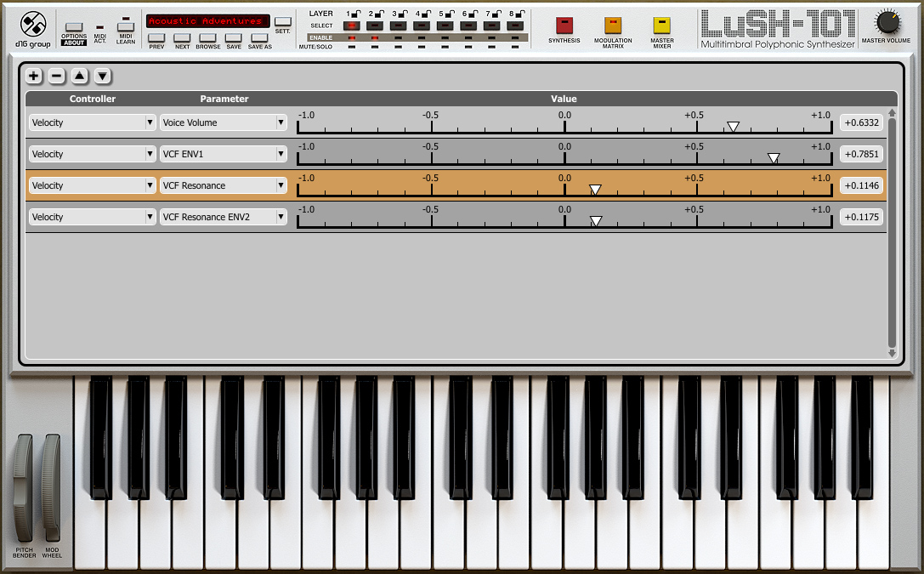Click the Options button

(x=74, y=27)
